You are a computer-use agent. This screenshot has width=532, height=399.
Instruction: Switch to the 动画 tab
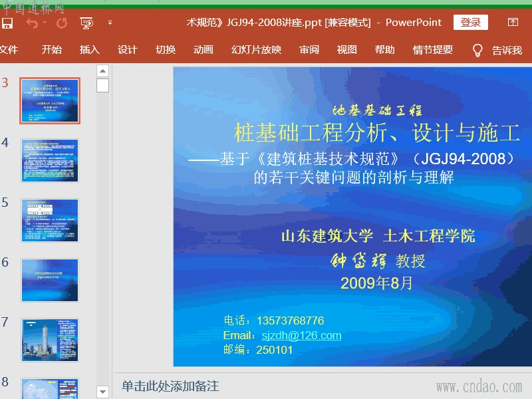(203, 50)
